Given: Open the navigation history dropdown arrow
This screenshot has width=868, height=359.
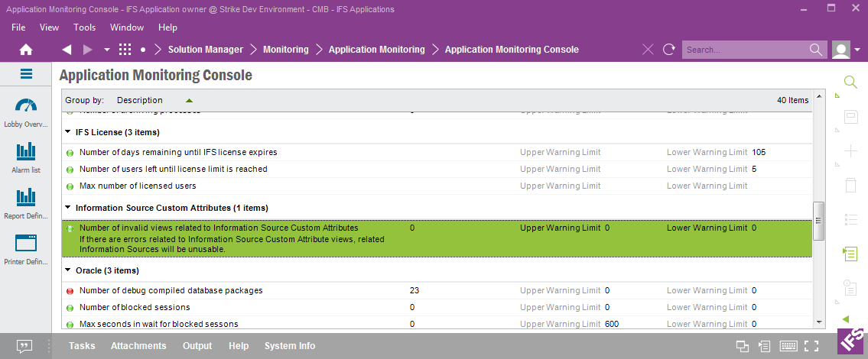Looking at the screenshot, I should coord(107,50).
